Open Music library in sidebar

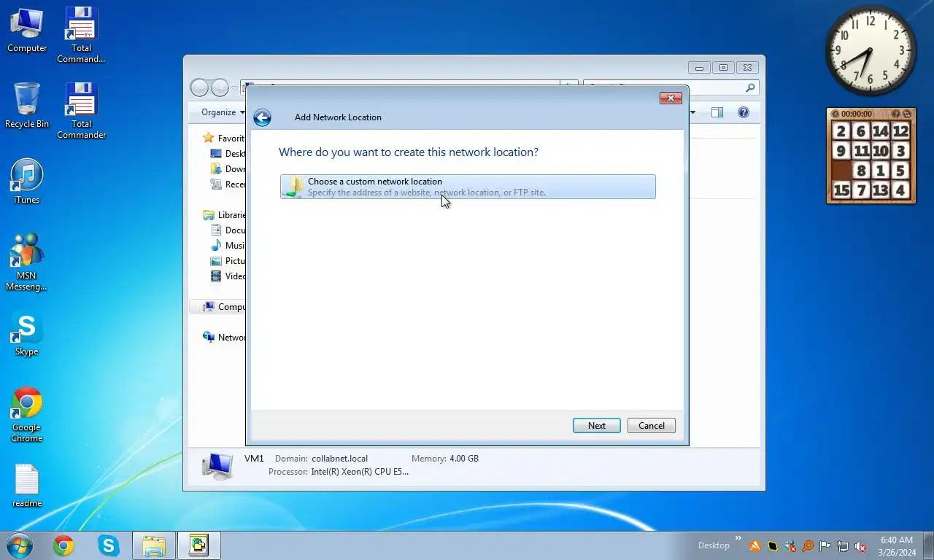point(228,246)
